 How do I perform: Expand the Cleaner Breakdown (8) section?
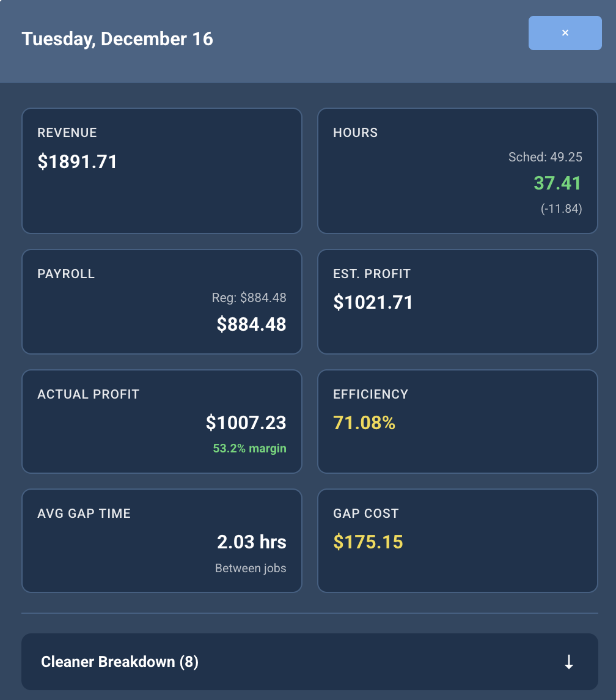click(309, 661)
